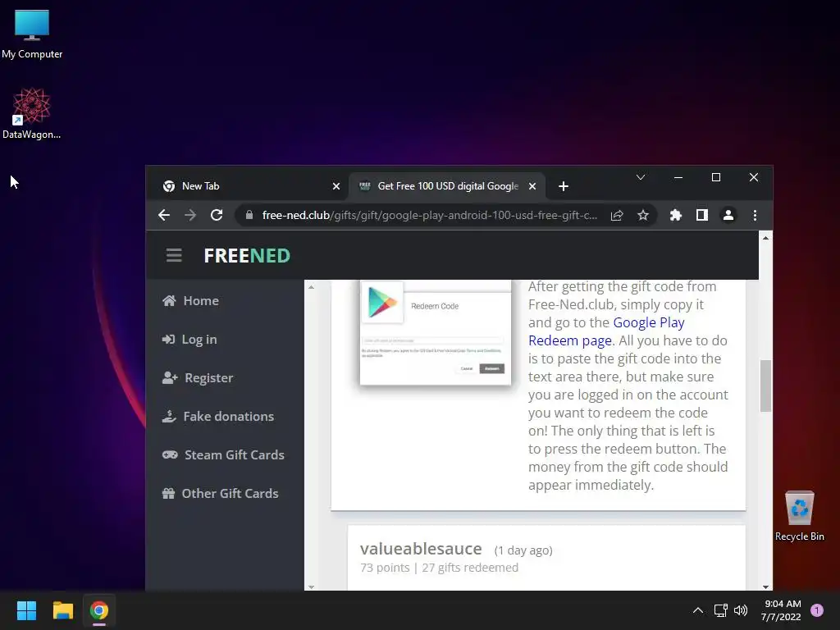The image size is (840, 630).
Task: Click the site lock padlock icon
Action: (x=249, y=216)
